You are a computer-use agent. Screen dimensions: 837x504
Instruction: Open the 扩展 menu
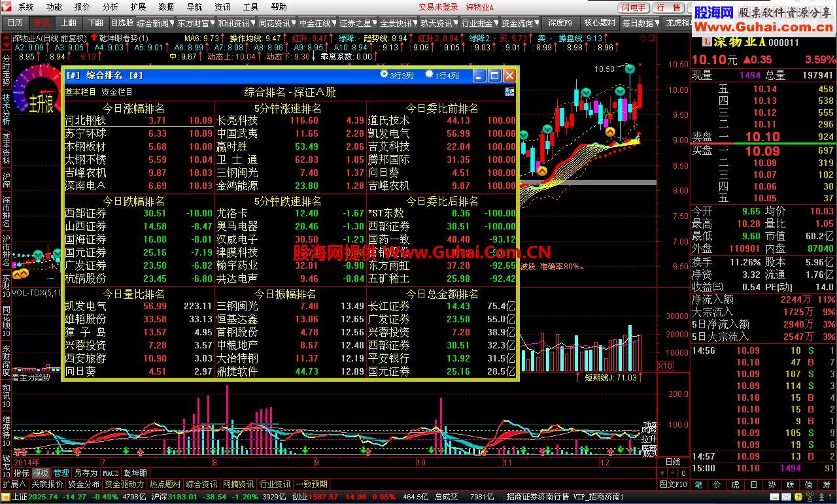pos(138,7)
